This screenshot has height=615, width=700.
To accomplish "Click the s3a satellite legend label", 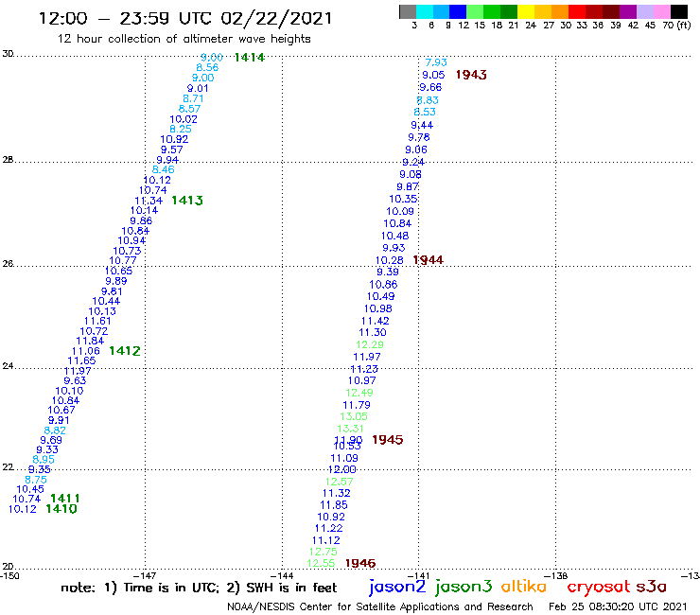I will click(x=652, y=588).
